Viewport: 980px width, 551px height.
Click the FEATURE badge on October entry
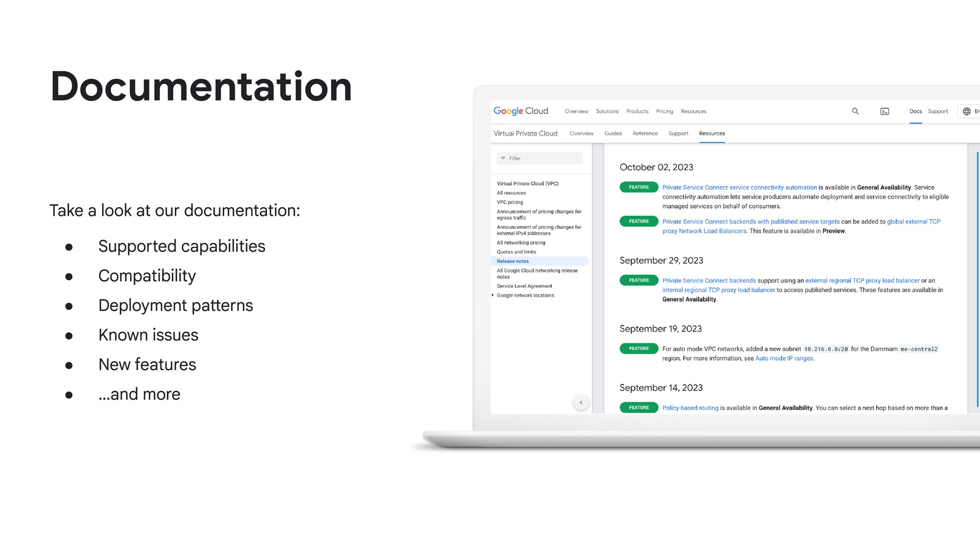point(639,187)
